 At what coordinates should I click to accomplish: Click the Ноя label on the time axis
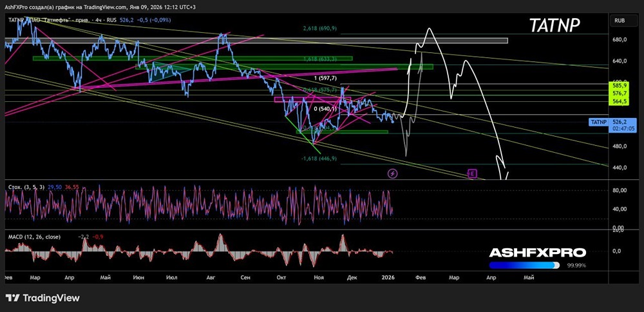click(x=318, y=278)
